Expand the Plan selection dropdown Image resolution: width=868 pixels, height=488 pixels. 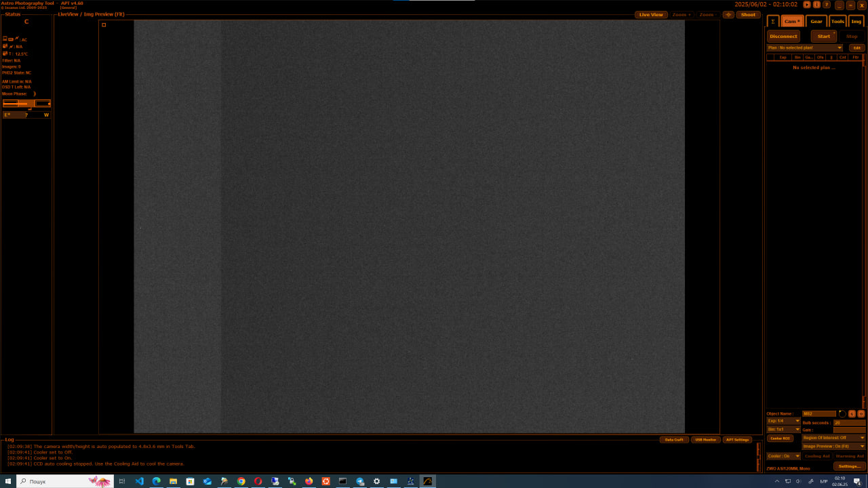840,48
